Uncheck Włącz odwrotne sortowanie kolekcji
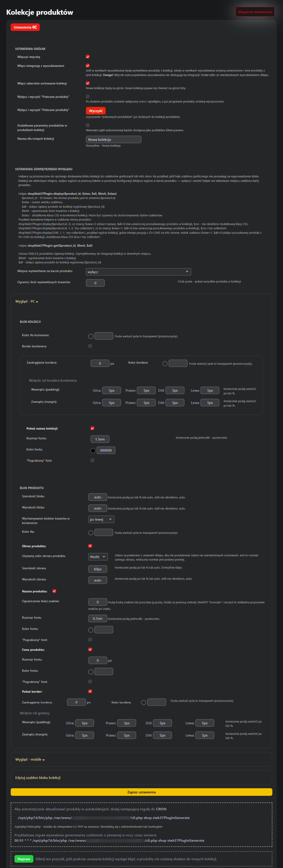Viewport: 283px width, 868px height. [x=87, y=83]
